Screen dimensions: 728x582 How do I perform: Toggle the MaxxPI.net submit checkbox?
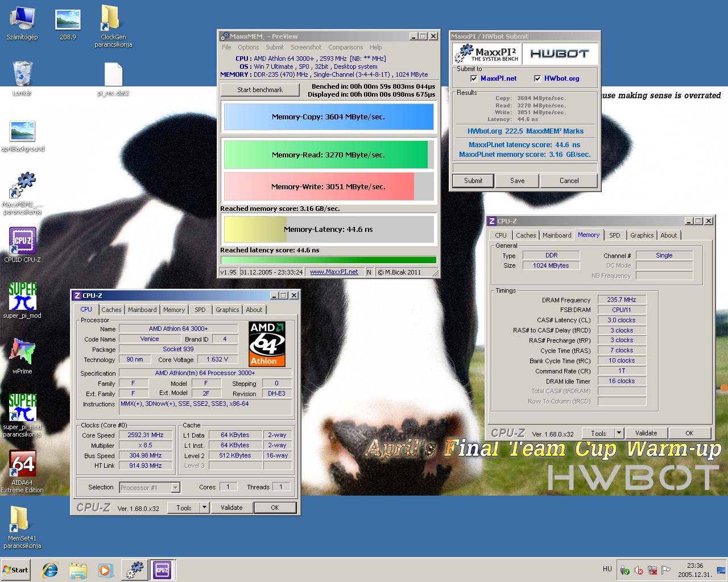tap(474, 78)
